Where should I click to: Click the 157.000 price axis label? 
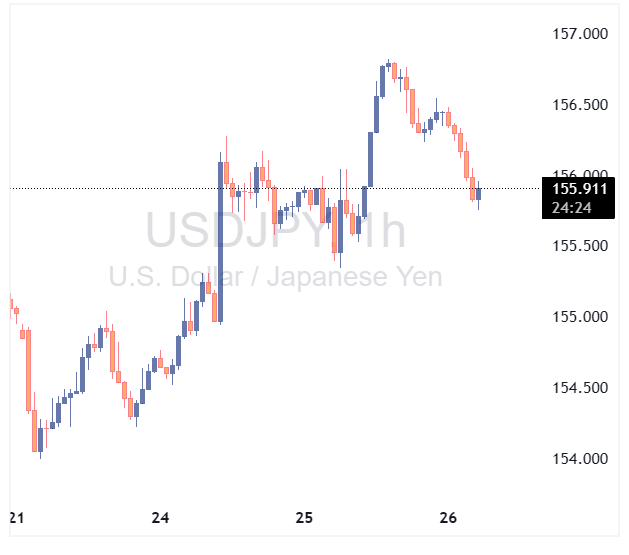click(580, 34)
